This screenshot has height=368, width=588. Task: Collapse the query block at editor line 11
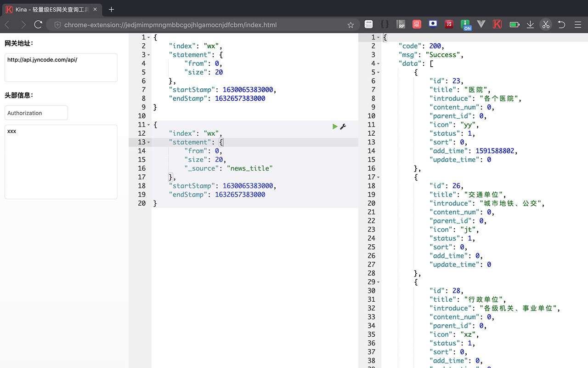(148, 125)
